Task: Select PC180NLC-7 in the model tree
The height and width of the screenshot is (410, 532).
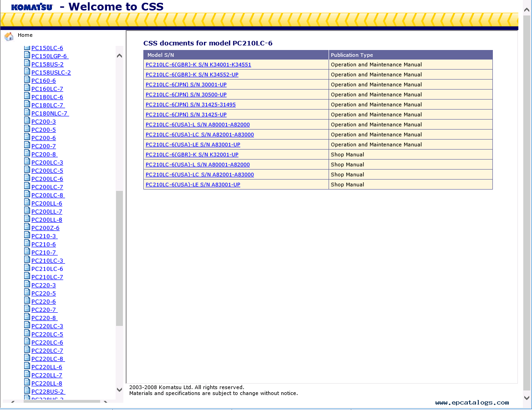Action: click(50, 114)
